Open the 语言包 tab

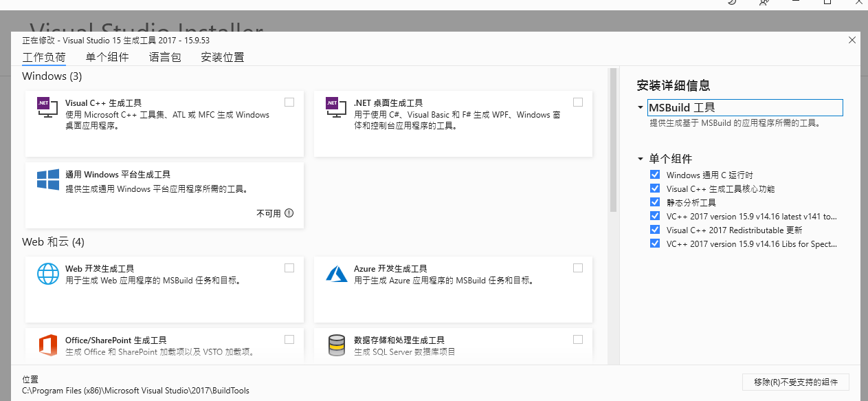[x=165, y=57]
